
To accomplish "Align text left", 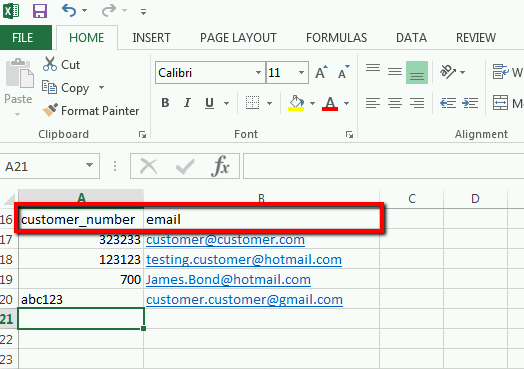I will pos(373,103).
